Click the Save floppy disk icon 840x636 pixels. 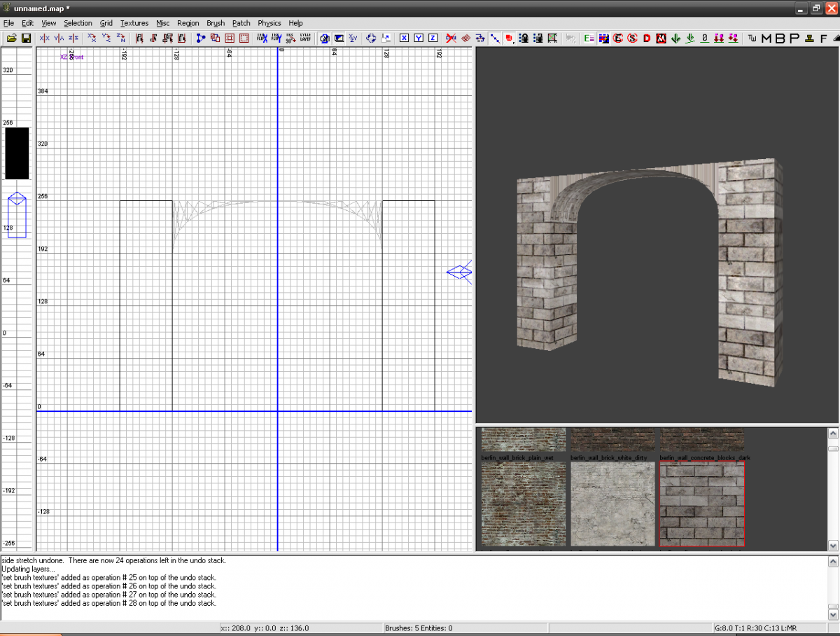26,38
